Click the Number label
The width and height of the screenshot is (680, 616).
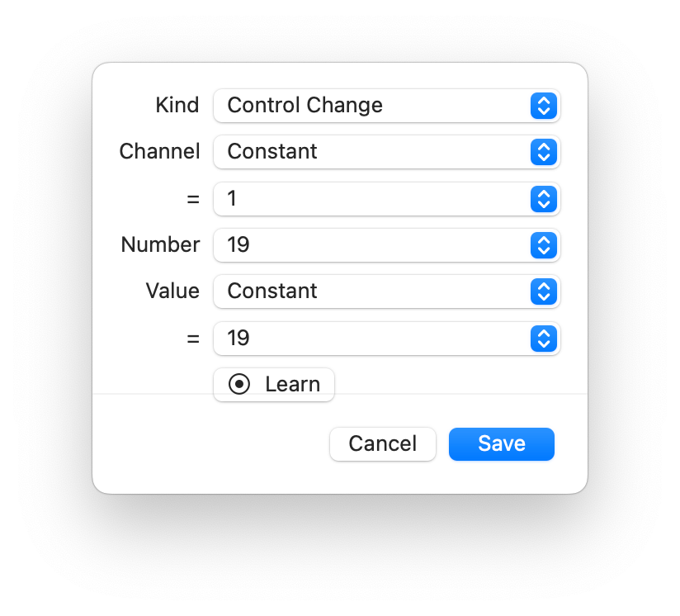[x=160, y=245]
